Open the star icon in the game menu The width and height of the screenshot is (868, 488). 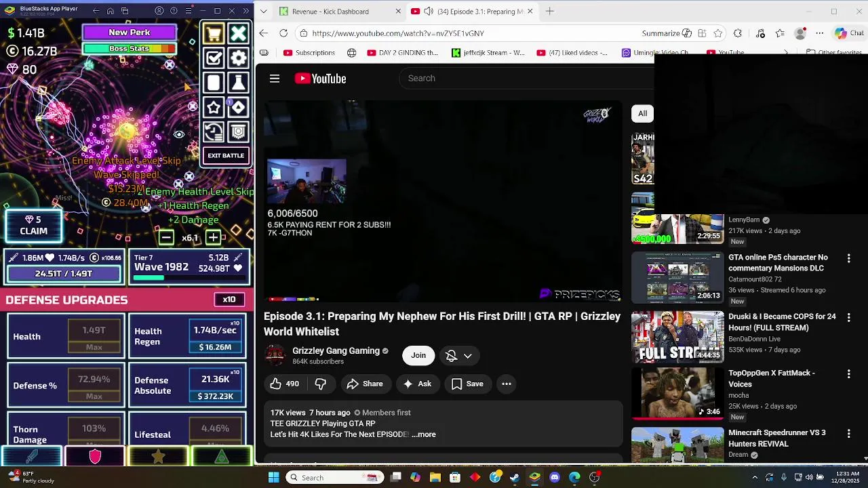214,107
